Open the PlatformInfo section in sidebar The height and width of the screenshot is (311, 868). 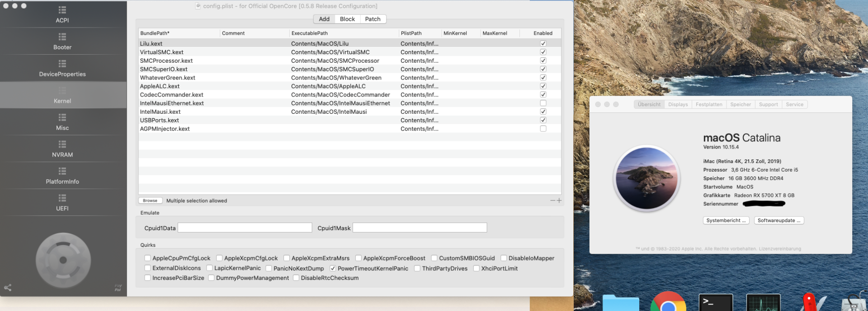coord(62,176)
